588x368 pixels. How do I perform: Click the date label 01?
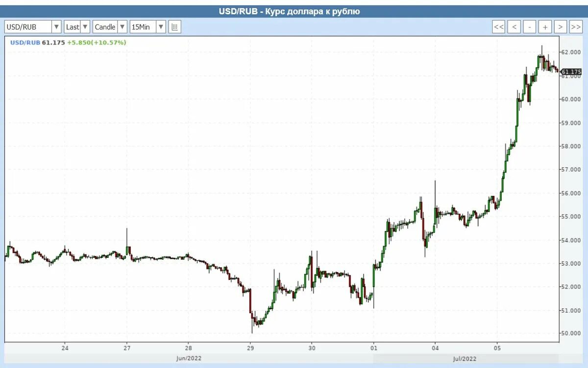(373, 349)
